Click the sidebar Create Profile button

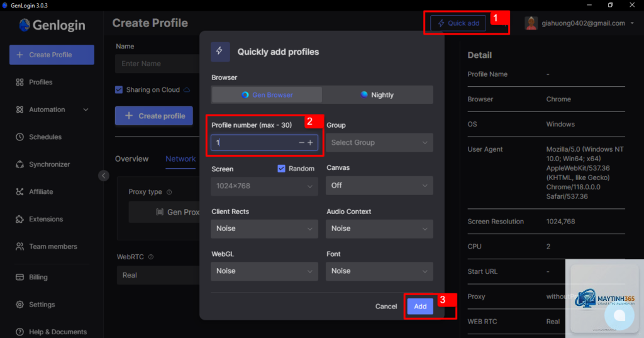pyautogui.click(x=52, y=55)
